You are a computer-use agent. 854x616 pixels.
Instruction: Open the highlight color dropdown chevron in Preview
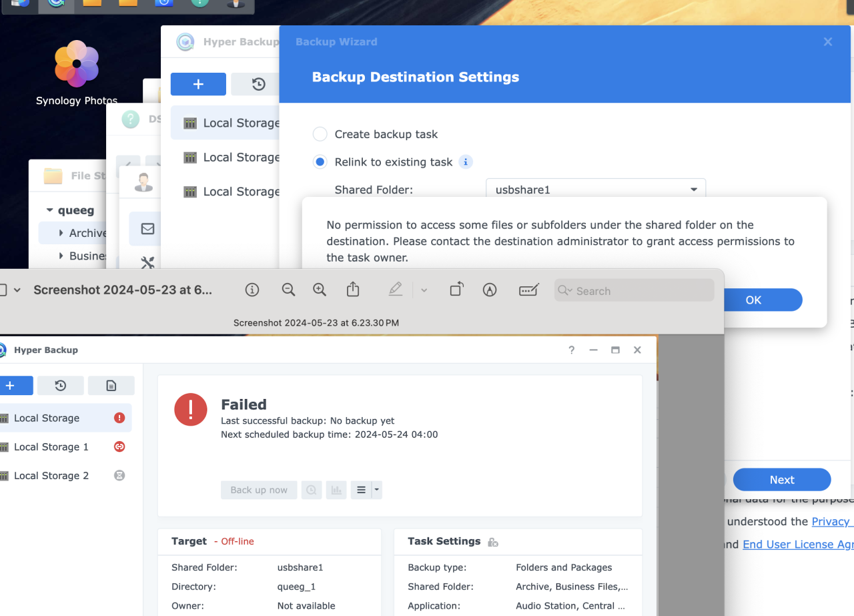[424, 290]
